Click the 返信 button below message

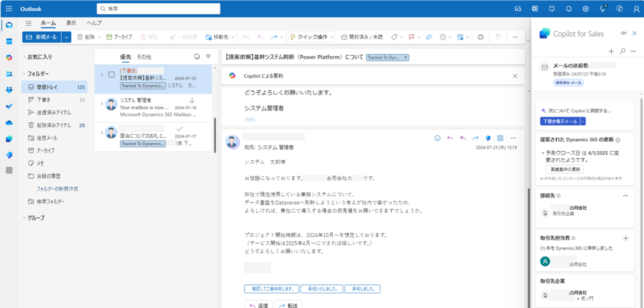tap(258, 305)
